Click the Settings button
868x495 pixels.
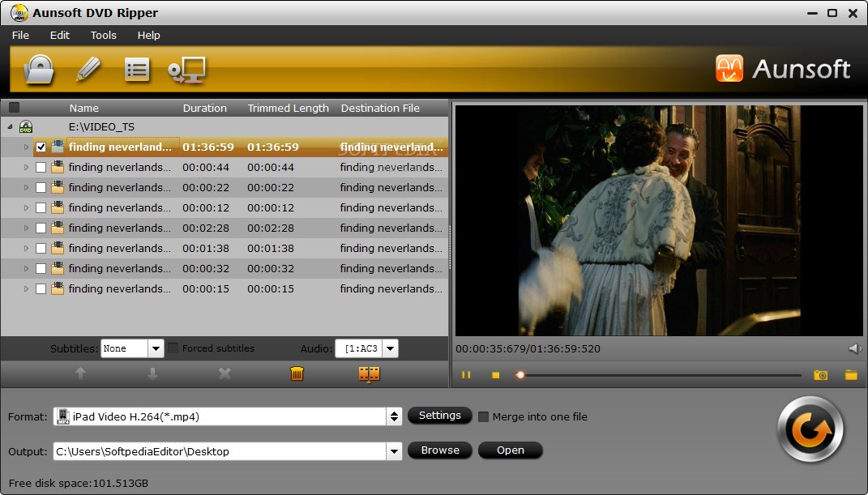[x=440, y=416]
